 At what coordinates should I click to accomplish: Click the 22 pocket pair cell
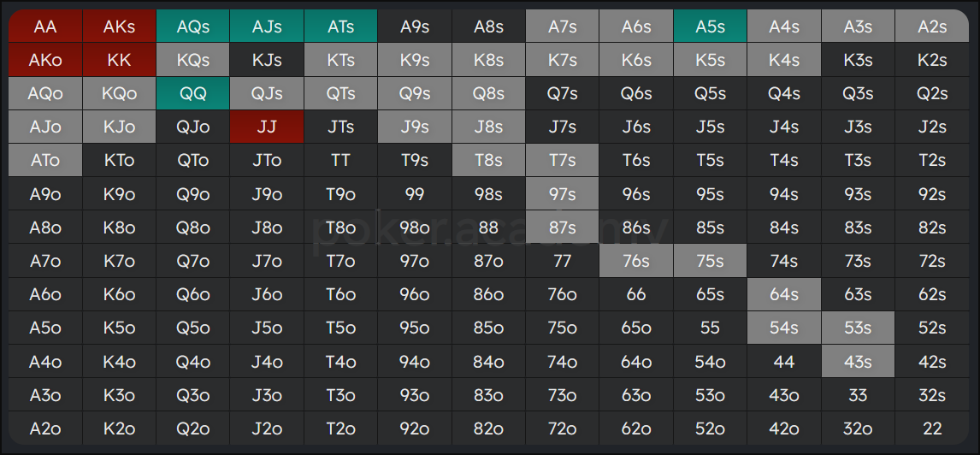(932, 428)
